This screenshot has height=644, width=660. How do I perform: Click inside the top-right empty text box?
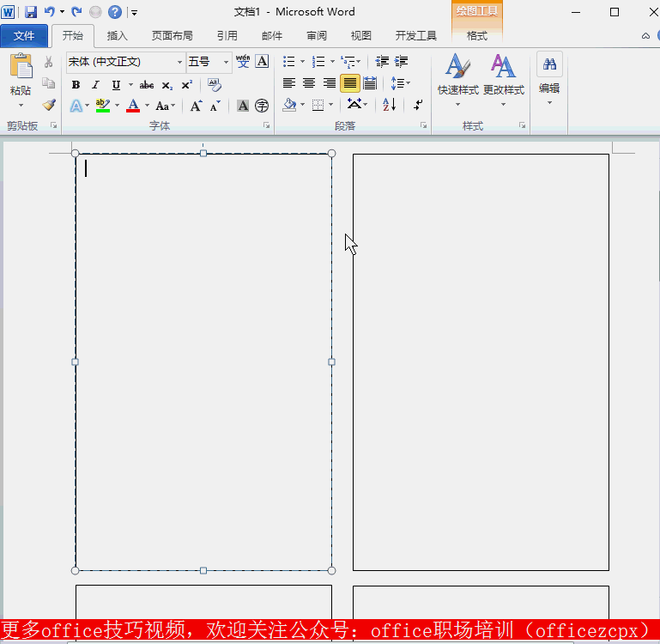[x=481, y=361]
